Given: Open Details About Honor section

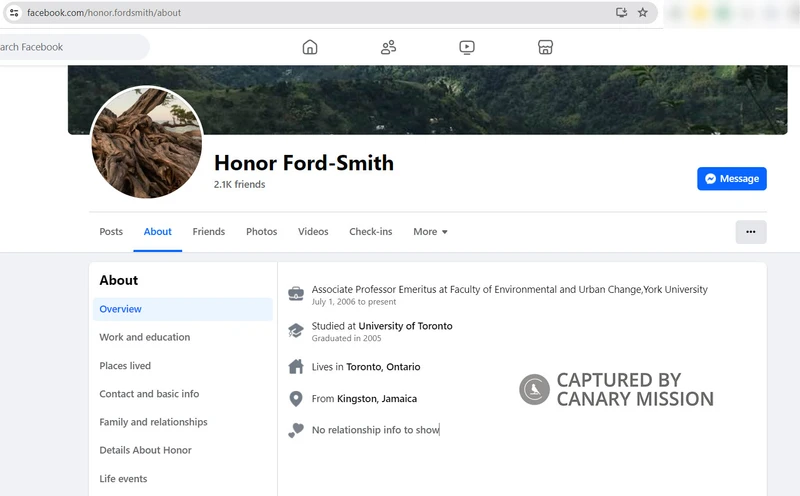Looking at the screenshot, I should click(183, 450).
